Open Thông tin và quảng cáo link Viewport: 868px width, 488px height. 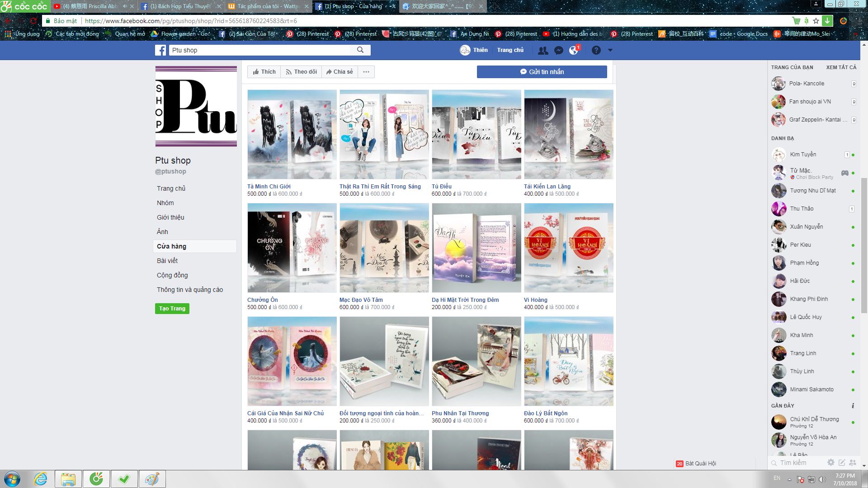coord(190,290)
